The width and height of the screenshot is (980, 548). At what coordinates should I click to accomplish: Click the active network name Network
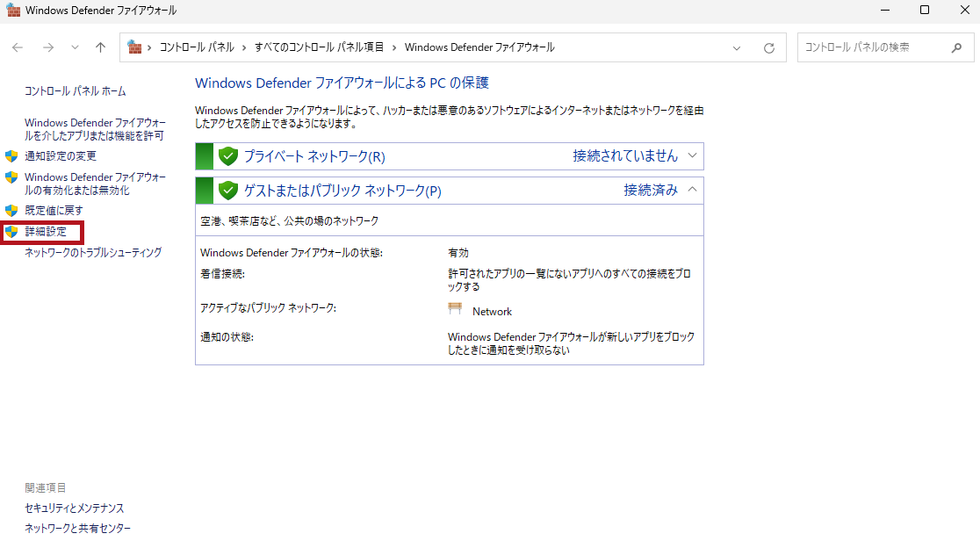click(x=492, y=312)
